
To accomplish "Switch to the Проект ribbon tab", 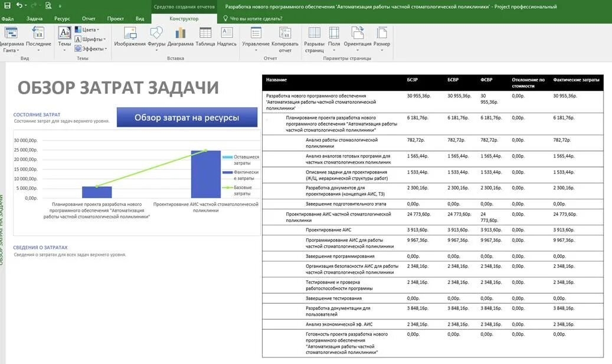I will pos(115,18).
